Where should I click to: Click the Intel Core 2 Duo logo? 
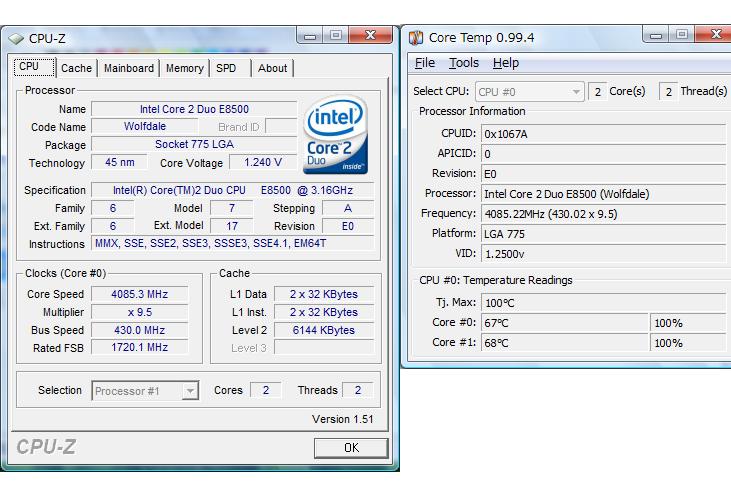click(335, 135)
